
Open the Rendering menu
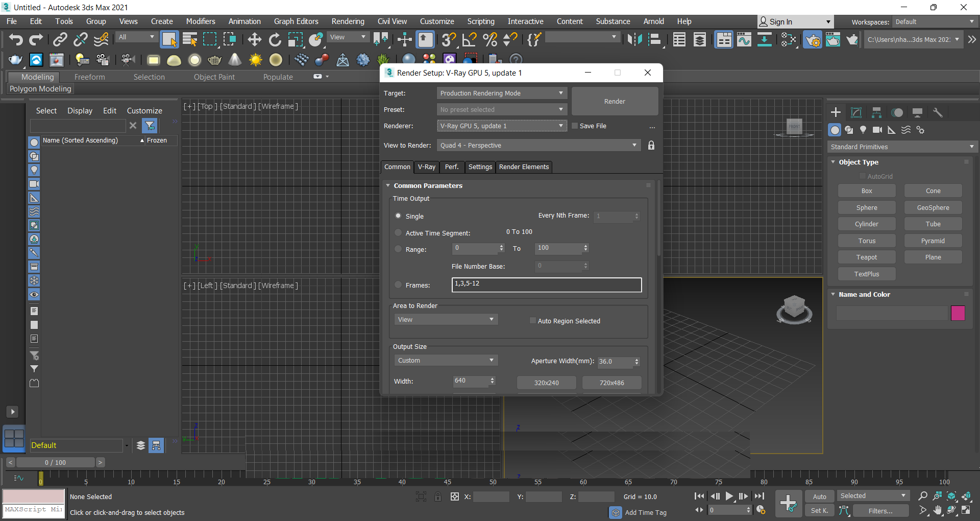click(348, 21)
